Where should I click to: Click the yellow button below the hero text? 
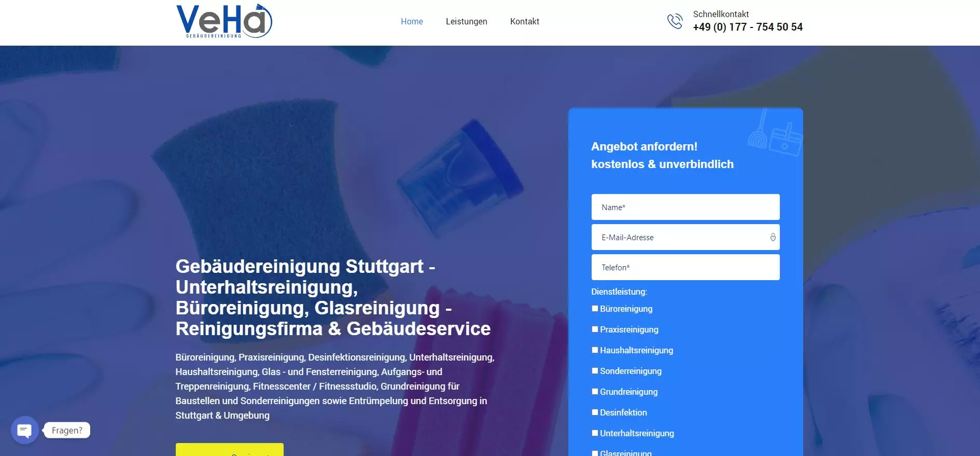230,449
